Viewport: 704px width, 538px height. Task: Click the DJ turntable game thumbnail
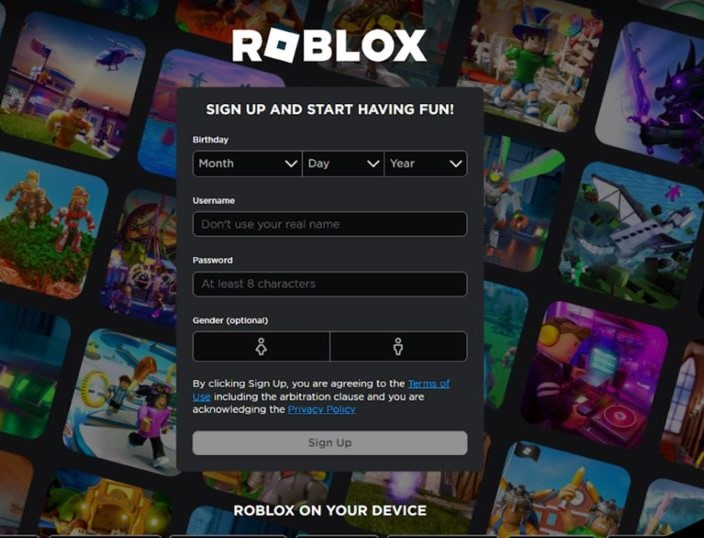595,375
